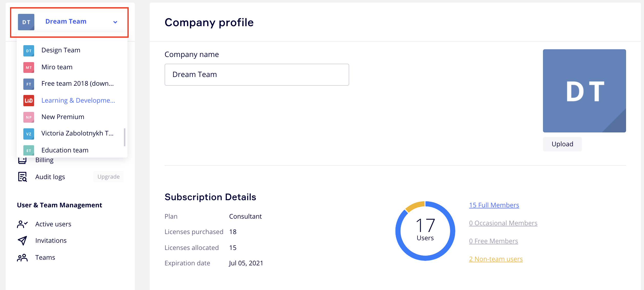Click the New Premium NP icon

pos(29,117)
